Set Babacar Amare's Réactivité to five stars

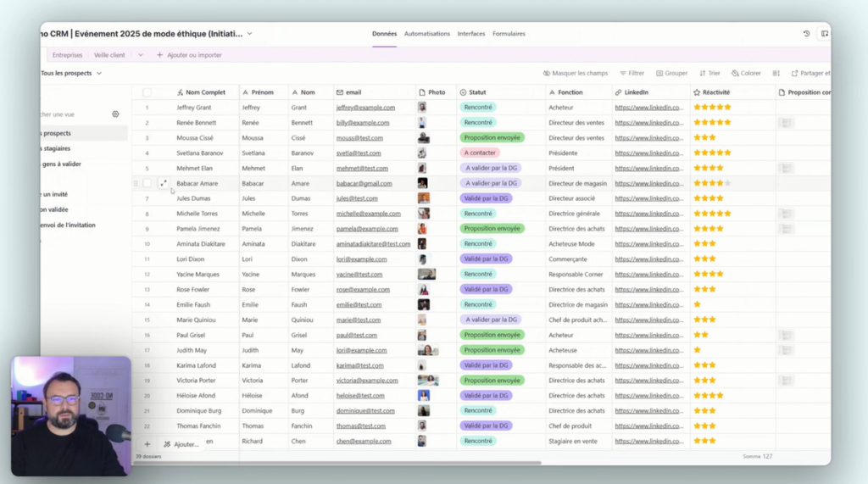727,183
